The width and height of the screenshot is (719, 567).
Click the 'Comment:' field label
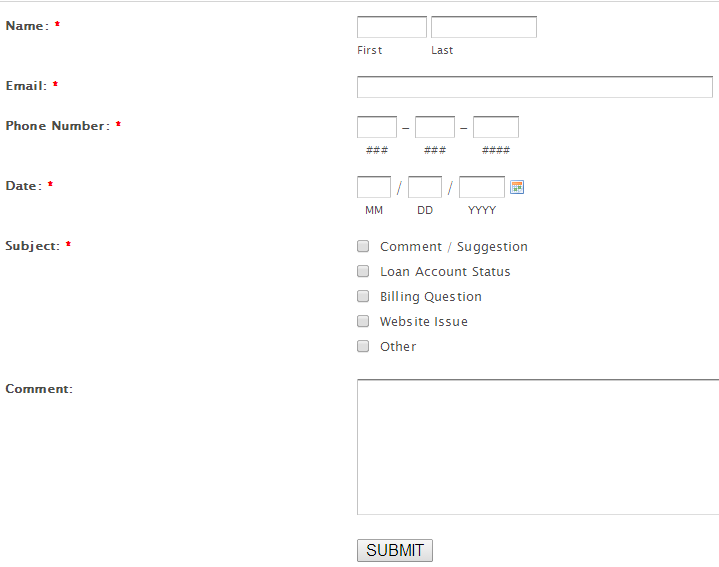coord(39,389)
